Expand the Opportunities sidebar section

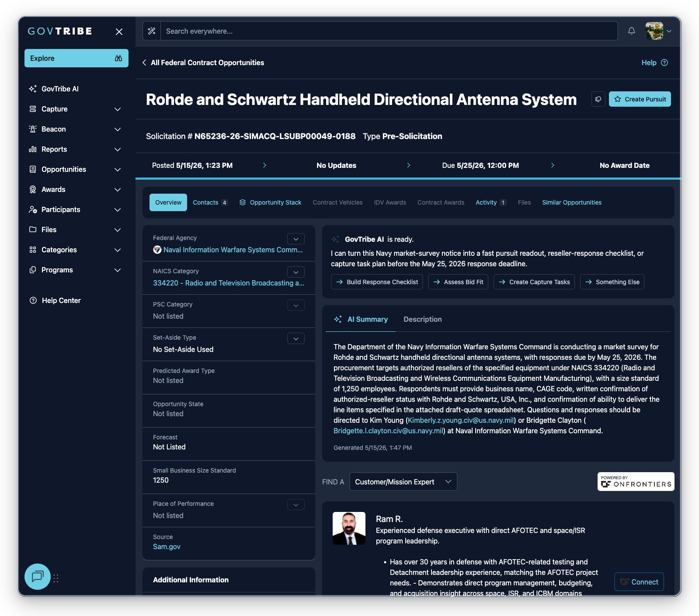pyautogui.click(x=118, y=169)
